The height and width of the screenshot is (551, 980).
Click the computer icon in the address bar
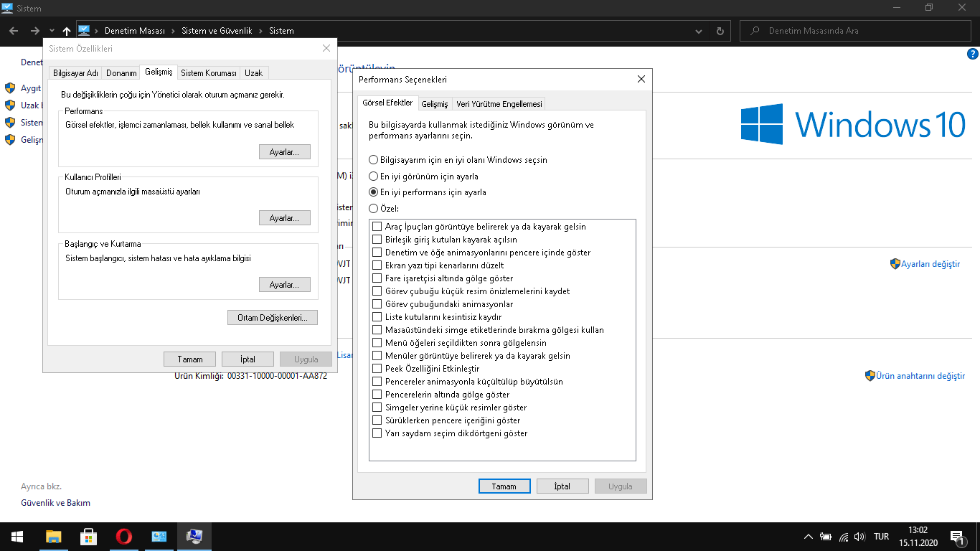(84, 31)
